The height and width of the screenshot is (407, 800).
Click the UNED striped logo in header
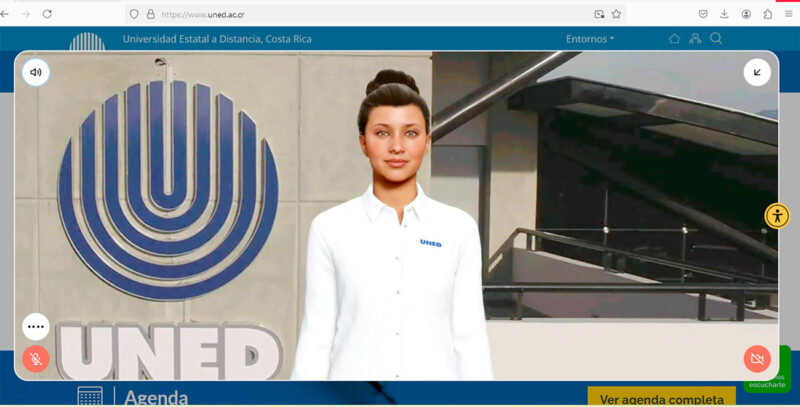(87, 41)
